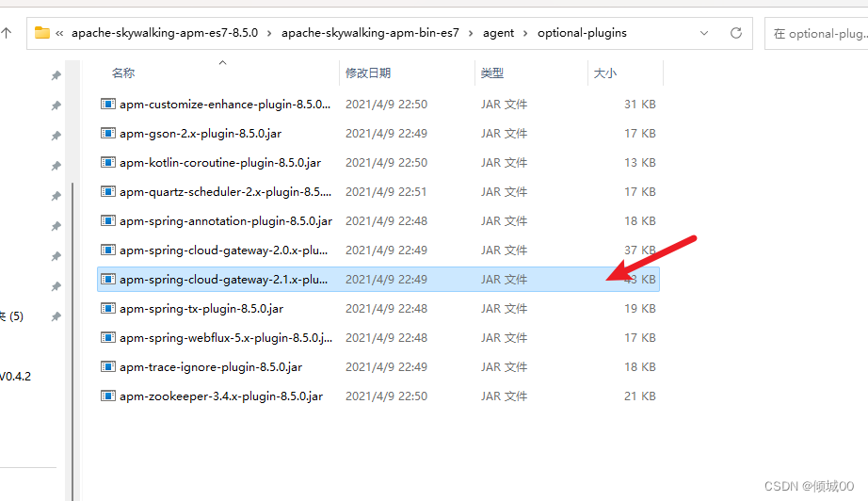The image size is (868, 501).
Task: Click icon of apm-trace-ignore-plugin jar
Action: 108,366
